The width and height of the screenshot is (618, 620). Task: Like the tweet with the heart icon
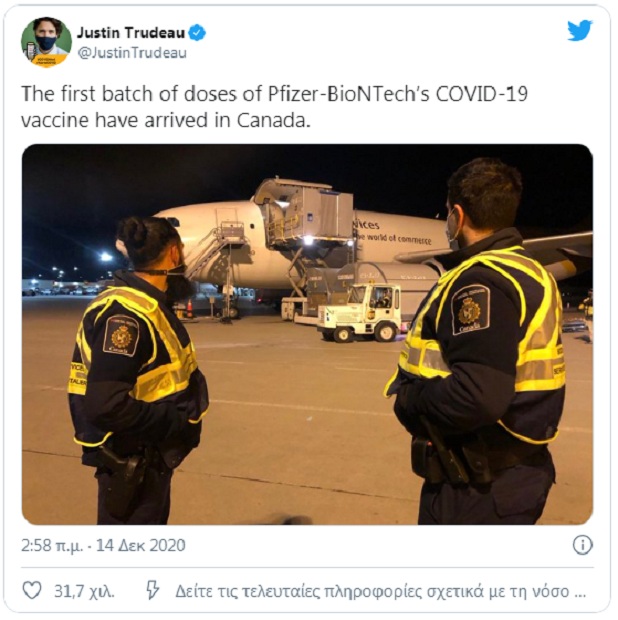coord(32,590)
